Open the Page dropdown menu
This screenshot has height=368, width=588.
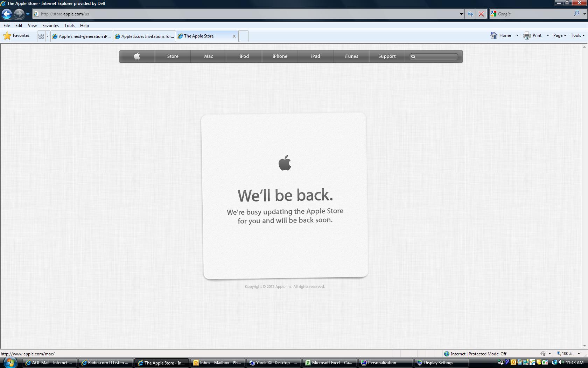point(560,35)
